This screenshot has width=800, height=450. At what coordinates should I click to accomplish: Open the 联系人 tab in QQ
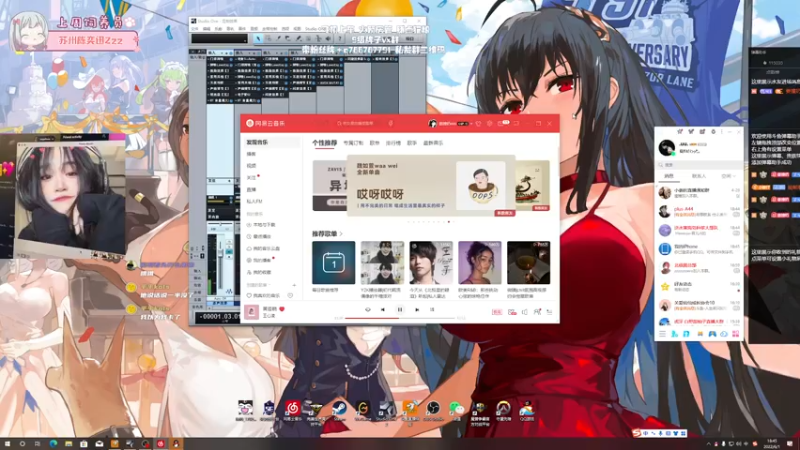pyautogui.click(x=699, y=176)
